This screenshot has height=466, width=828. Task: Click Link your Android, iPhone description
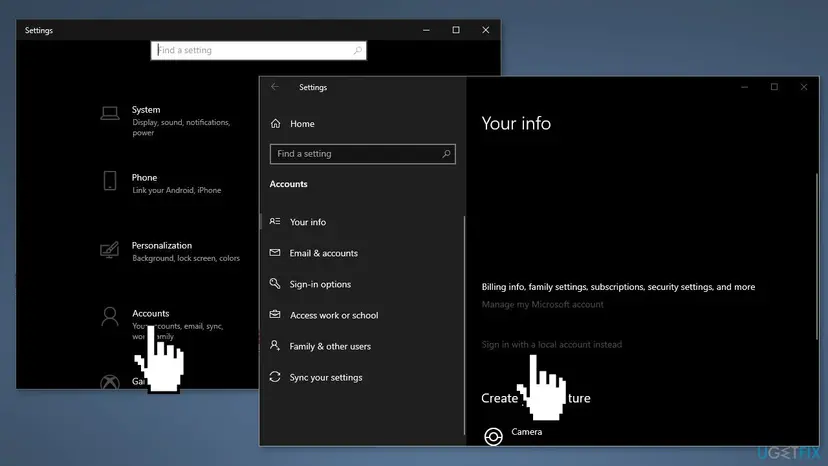pos(176,190)
